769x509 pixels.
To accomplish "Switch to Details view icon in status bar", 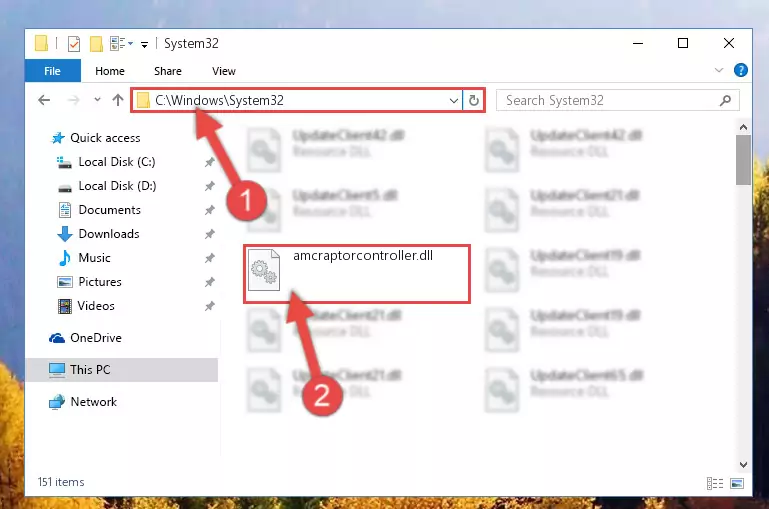I will click(715, 484).
